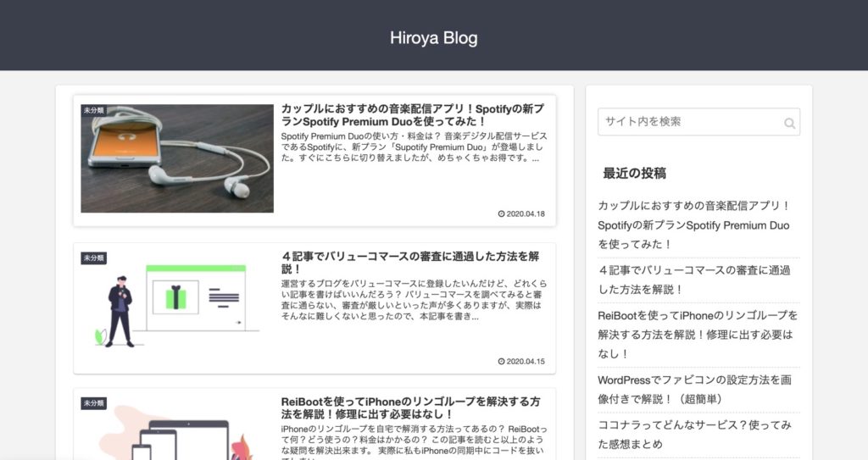Click clock icon beside 2020.04.15
The height and width of the screenshot is (460, 868).
point(501,362)
